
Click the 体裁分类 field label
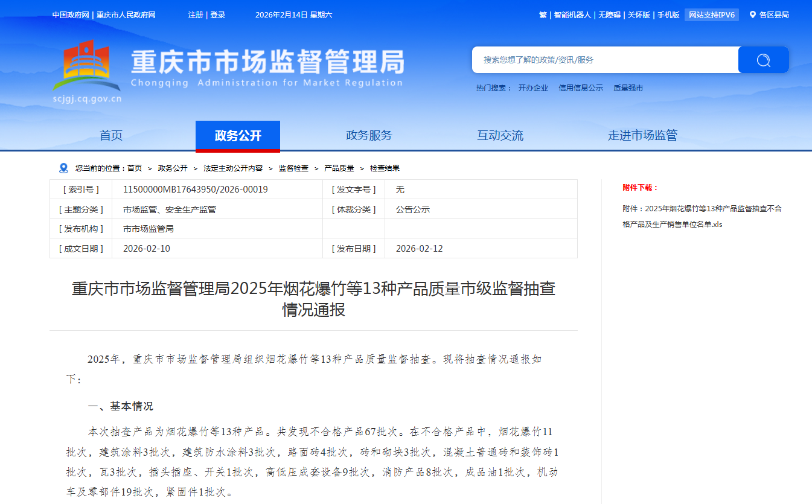tap(354, 209)
